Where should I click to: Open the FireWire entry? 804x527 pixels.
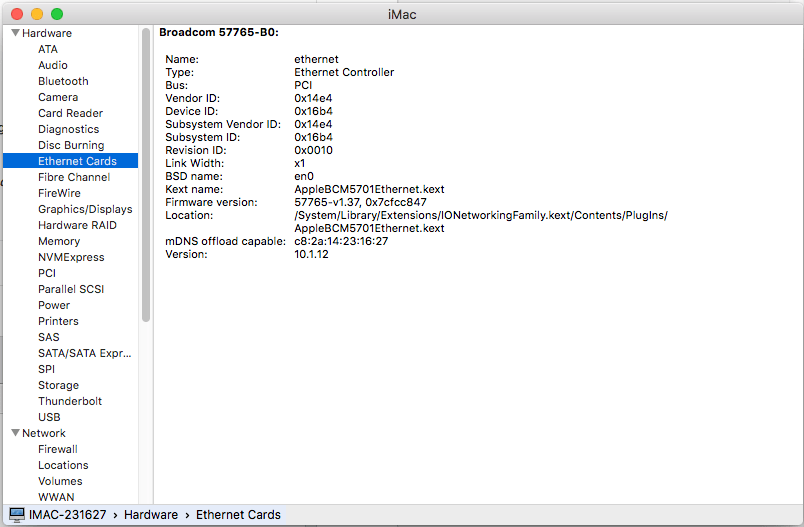59,193
